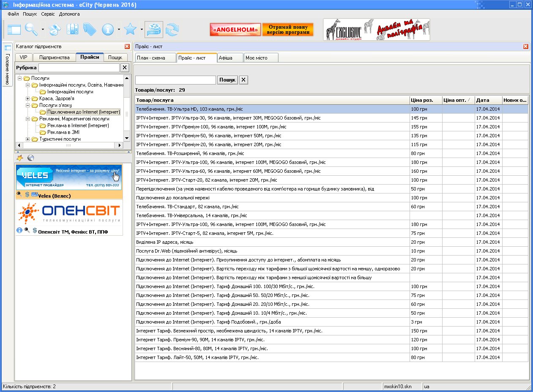
Task: Collapse Рекламні, Маркетингові послуги node
Action: click(28, 119)
